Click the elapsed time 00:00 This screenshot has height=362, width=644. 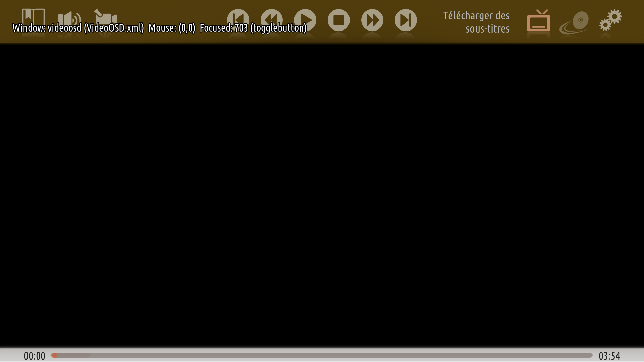pos(35,356)
